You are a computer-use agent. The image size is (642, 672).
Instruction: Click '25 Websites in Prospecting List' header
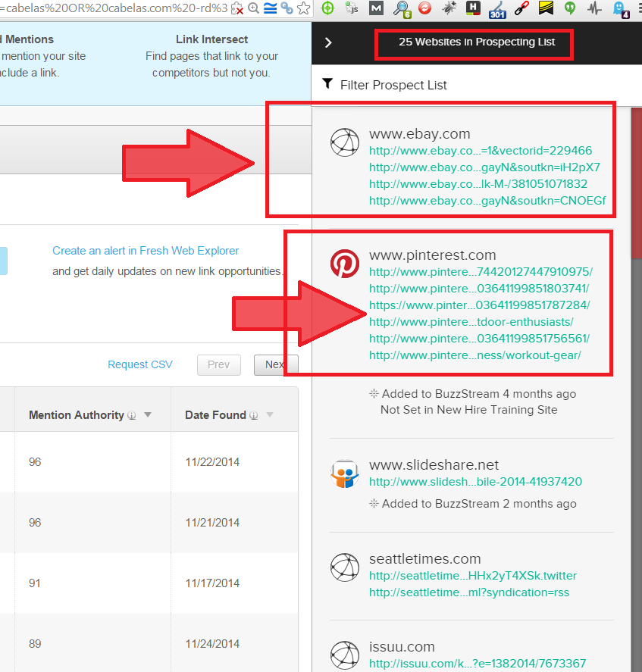point(477,42)
